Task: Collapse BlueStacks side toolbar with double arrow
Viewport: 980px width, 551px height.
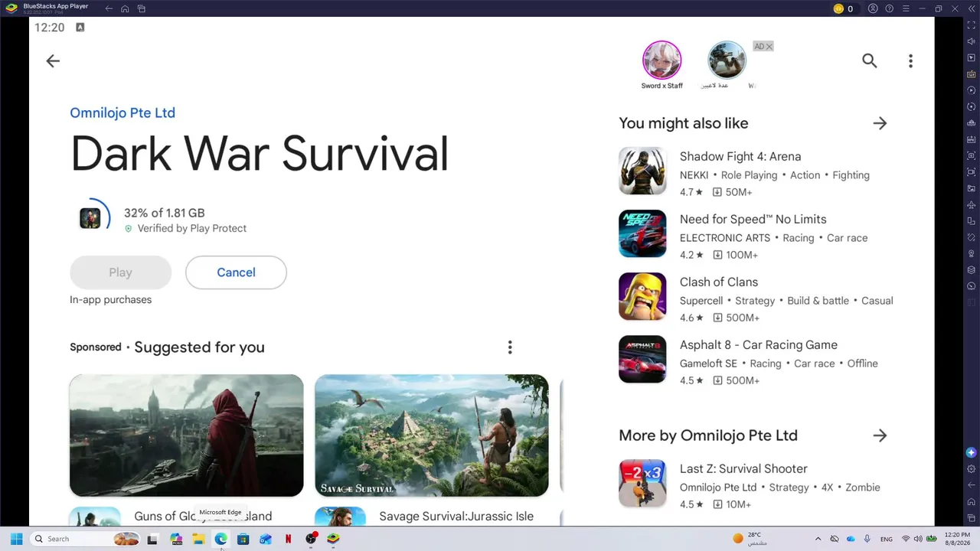Action: tap(972, 8)
